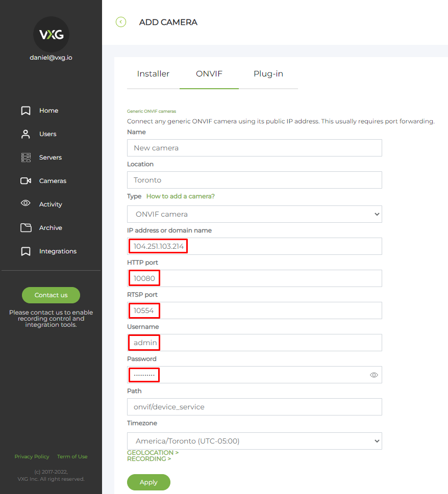Switch to the Installer tab
This screenshot has width=448, height=494.
coord(153,73)
